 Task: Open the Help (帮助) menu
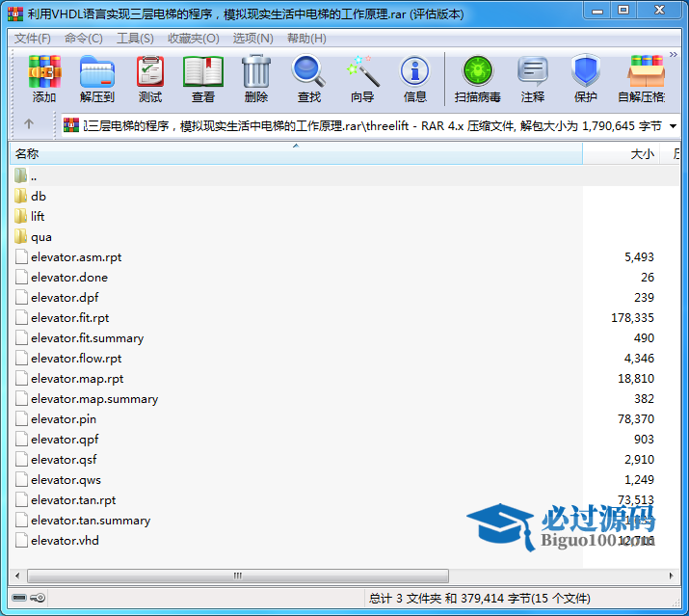click(306, 39)
